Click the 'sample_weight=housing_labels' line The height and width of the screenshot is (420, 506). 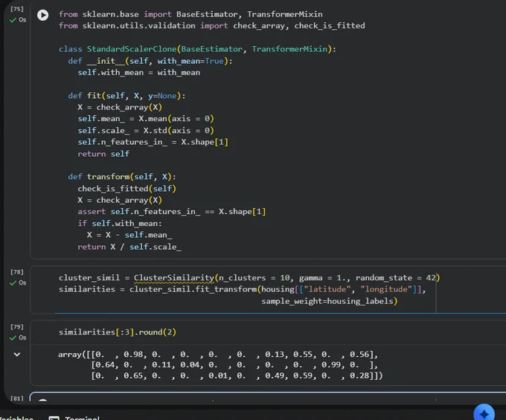(329, 301)
